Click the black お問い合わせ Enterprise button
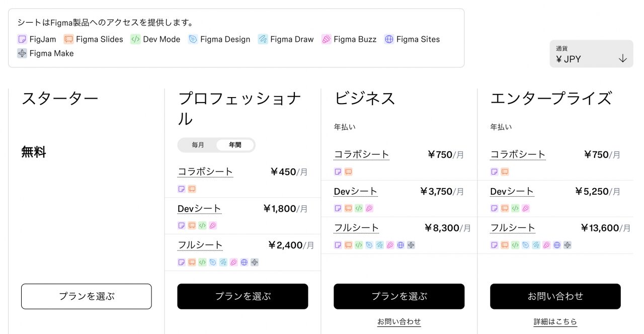Screen dimensions: 644x334 [555, 296]
